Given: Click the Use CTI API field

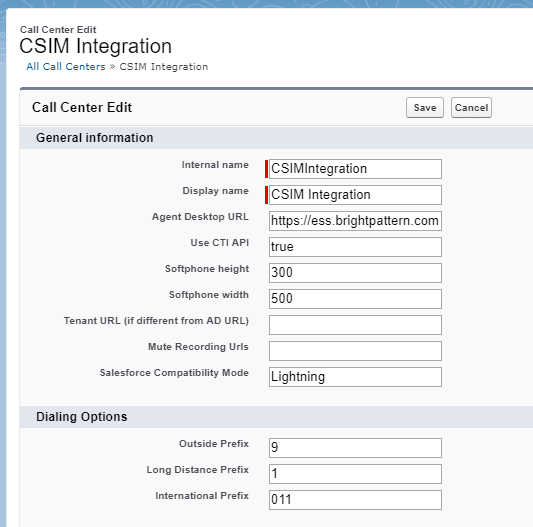Looking at the screenshot, I should pyautogui.click(x=355, y=247).
